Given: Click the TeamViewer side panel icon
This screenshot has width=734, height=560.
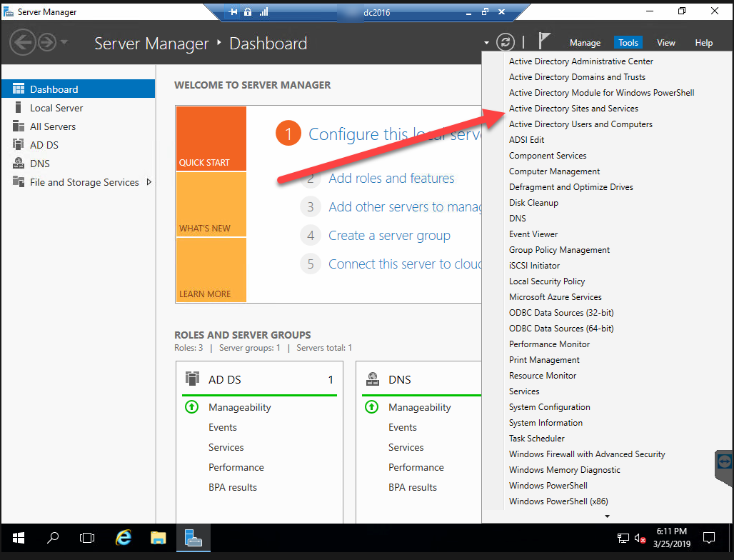Looking at the screenshot, I should click(724, 462).
